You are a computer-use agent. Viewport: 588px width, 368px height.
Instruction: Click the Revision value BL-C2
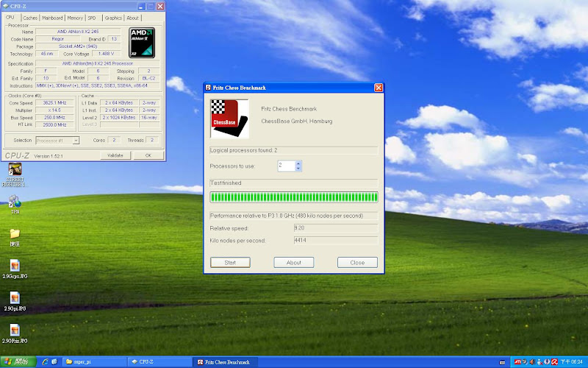tap(149, 79)
